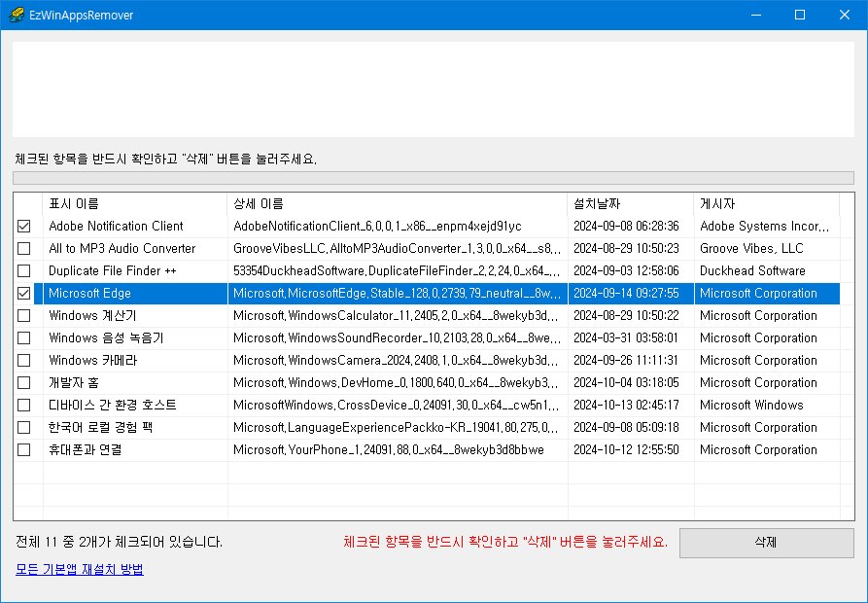Screen dimensions: 868x603
Task: Click the AdobeNotificationClient_6.0.0.1 detail name
Action: point(377,226)
